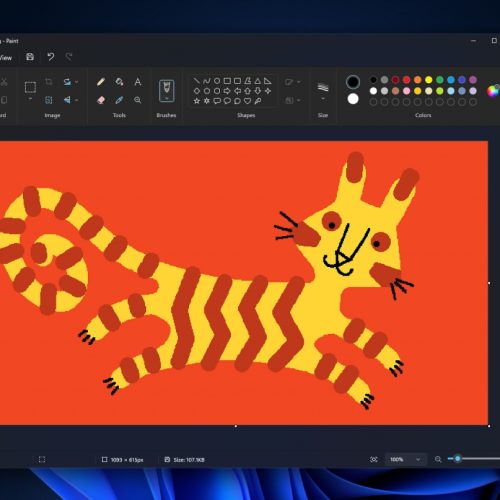Click the Crop icon in Image group

coord(49,82)
